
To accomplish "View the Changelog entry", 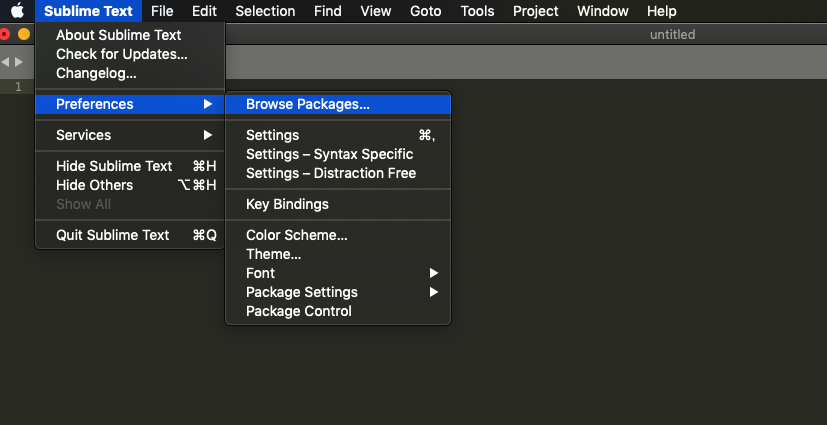I will click(x=96, y=73).
